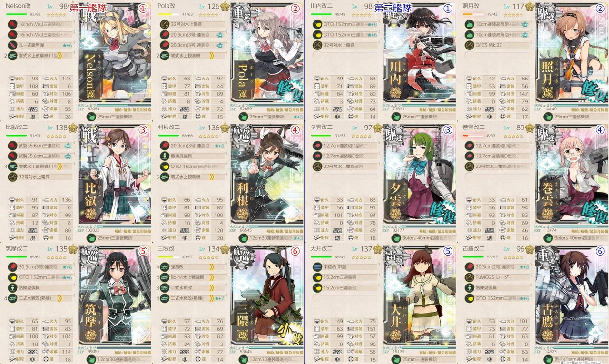
Task: Click 筑摩改二's 二式水戦改(熟練) plane icon
Action: 12,298
